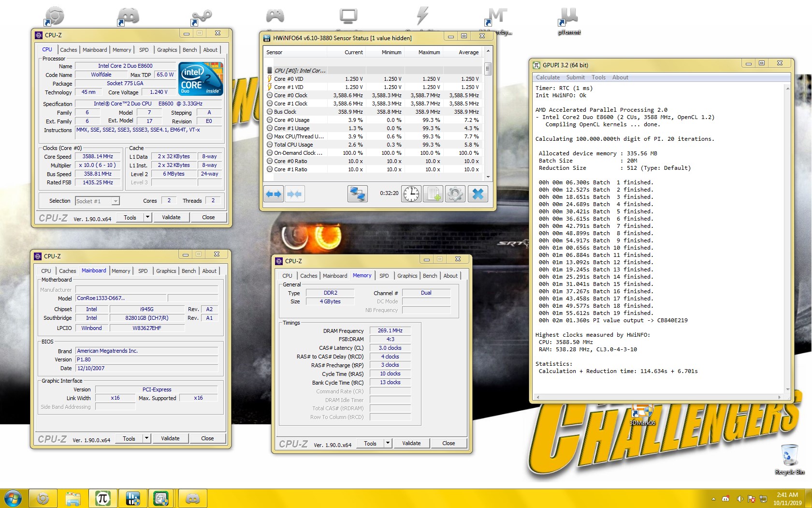Open Discord taskbar button

[192, 498]
